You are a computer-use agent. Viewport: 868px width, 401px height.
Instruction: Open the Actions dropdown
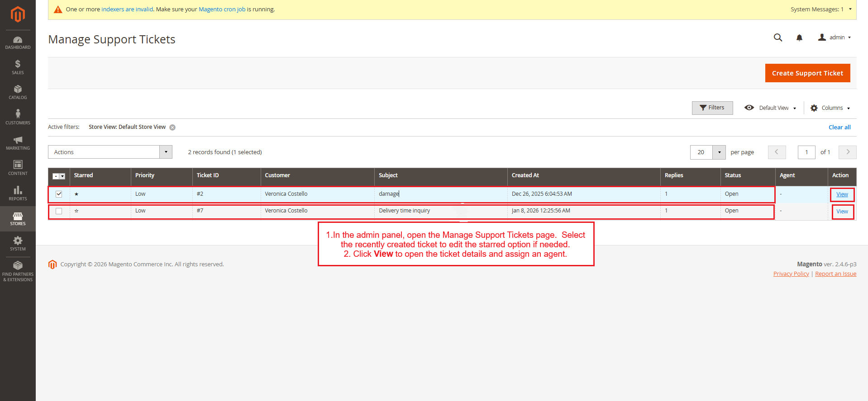(x=110, y=152)
